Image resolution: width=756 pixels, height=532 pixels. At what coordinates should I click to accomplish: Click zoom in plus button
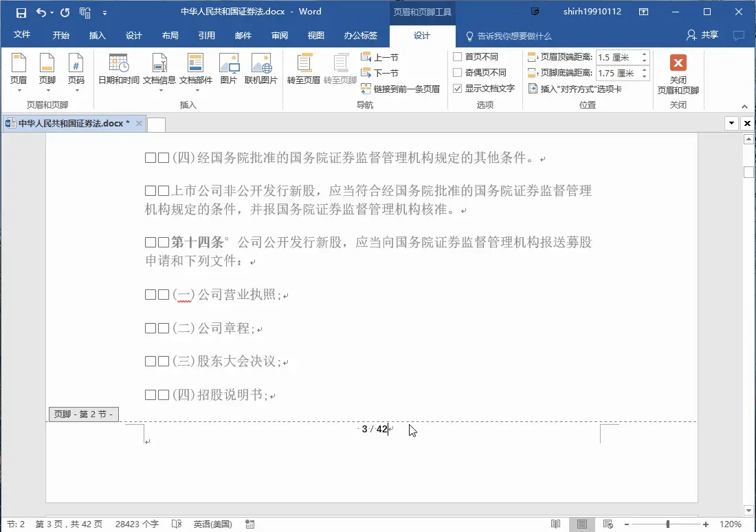(x=706, y=524)
